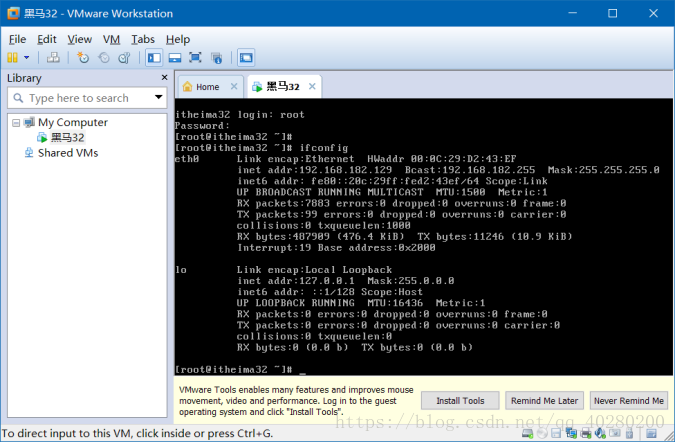676x442 pixels.
Task: Minimize the VMware Workstation window
Action: (x=573, y=13)
